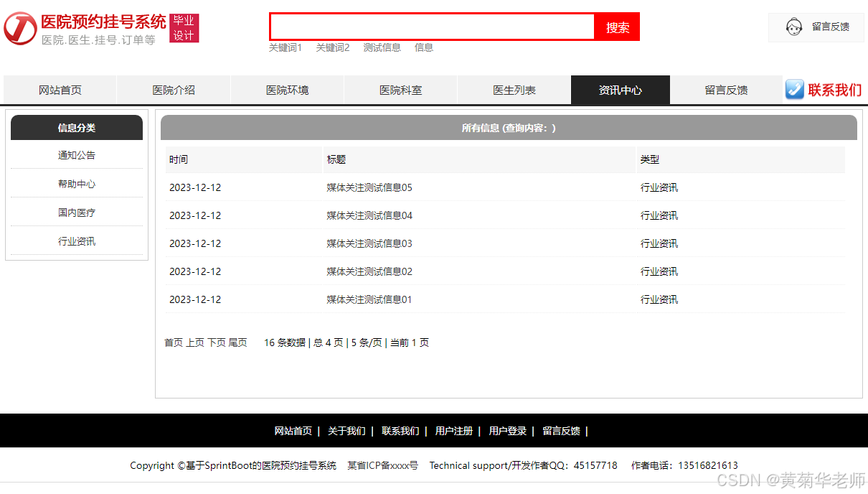The height and width of the screenshot is (494, 868).
Task: Go to 上页 in pagination
Action: [195, 342]
